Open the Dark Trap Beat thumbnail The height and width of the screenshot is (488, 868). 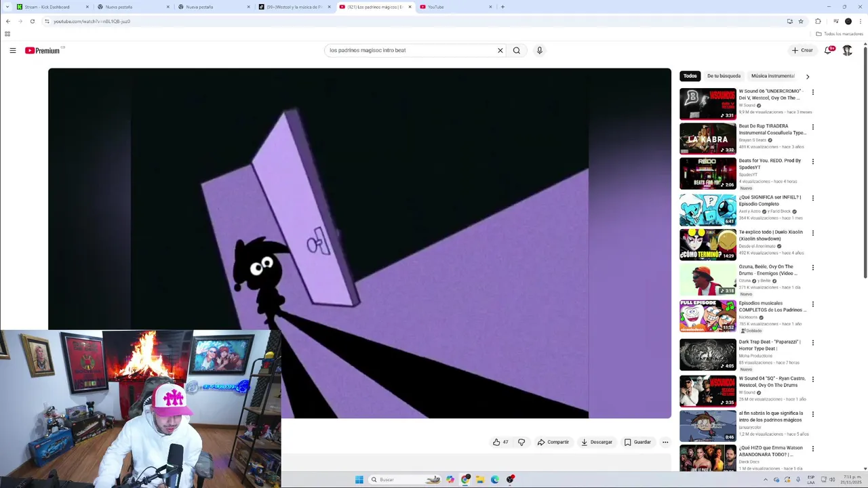pyautogui.click(x=708, y=354)
